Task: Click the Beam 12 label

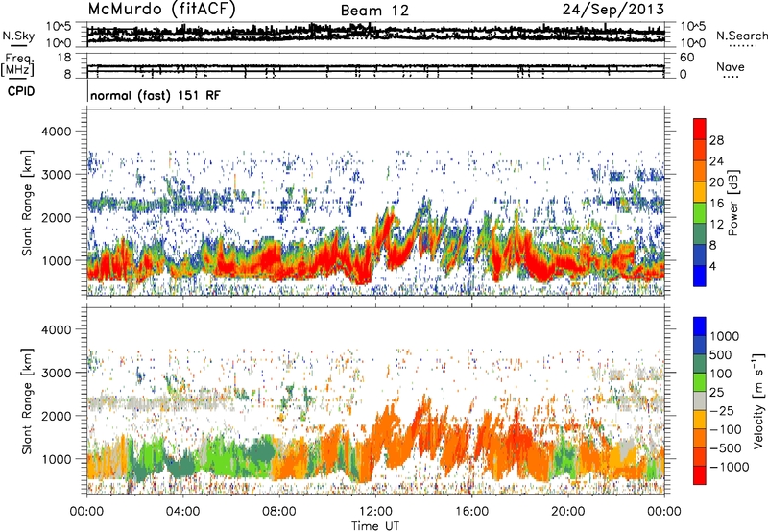Action: pyautogui.click(x=374, y=11)
